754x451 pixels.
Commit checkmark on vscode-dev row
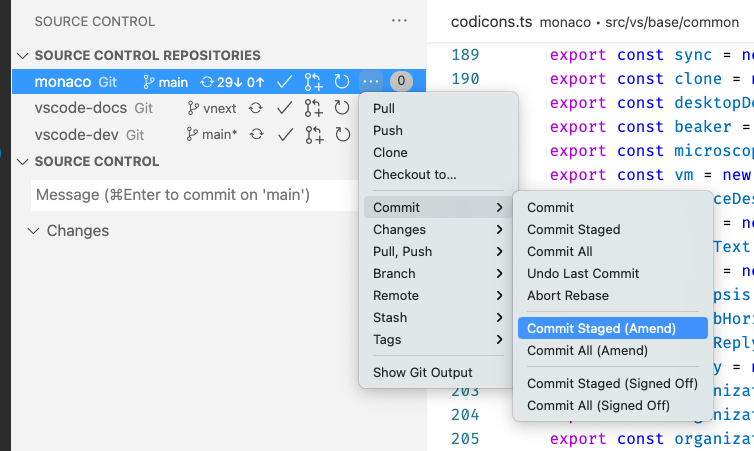[x=286, y=135]
